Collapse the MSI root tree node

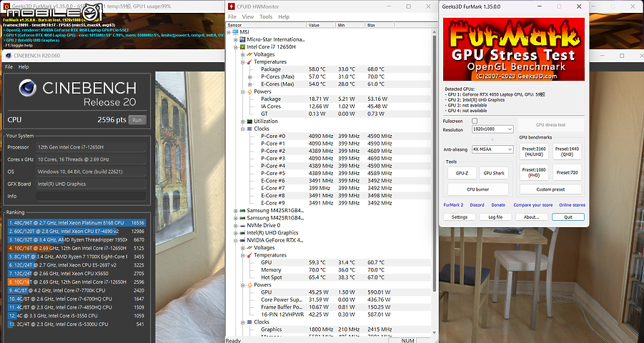click(229, 32)
